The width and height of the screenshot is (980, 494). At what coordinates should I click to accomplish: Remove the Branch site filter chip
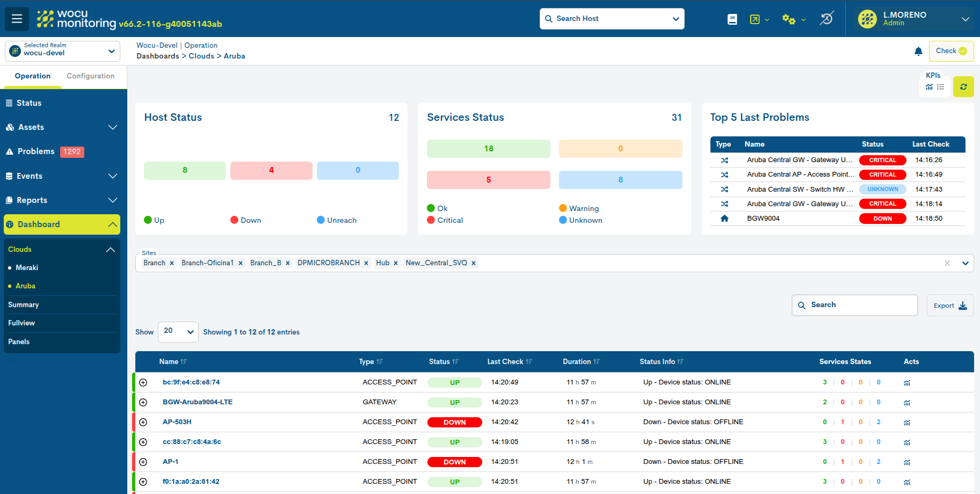(171, 263)
